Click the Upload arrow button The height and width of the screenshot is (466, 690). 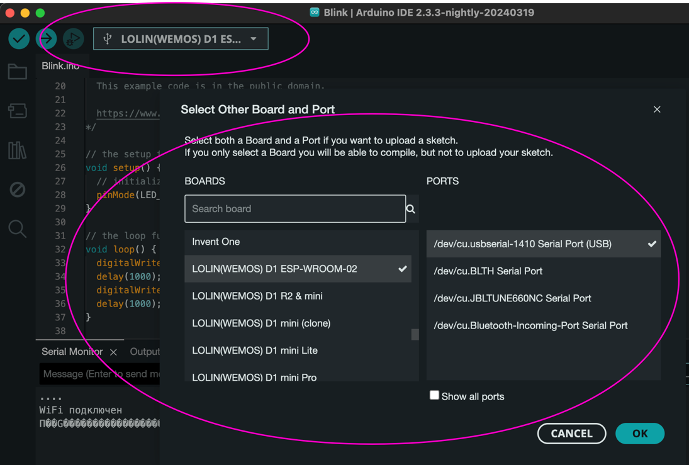tap(46, 39)
